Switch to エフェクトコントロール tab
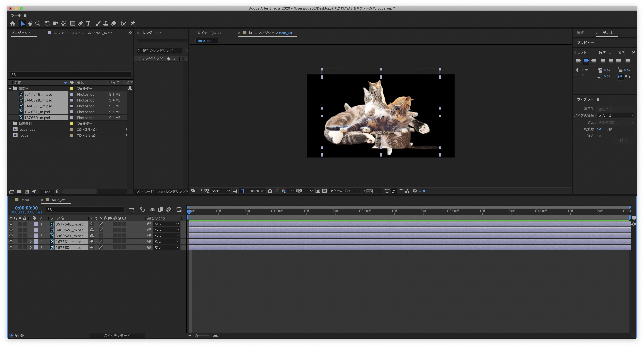 point(83,33)
